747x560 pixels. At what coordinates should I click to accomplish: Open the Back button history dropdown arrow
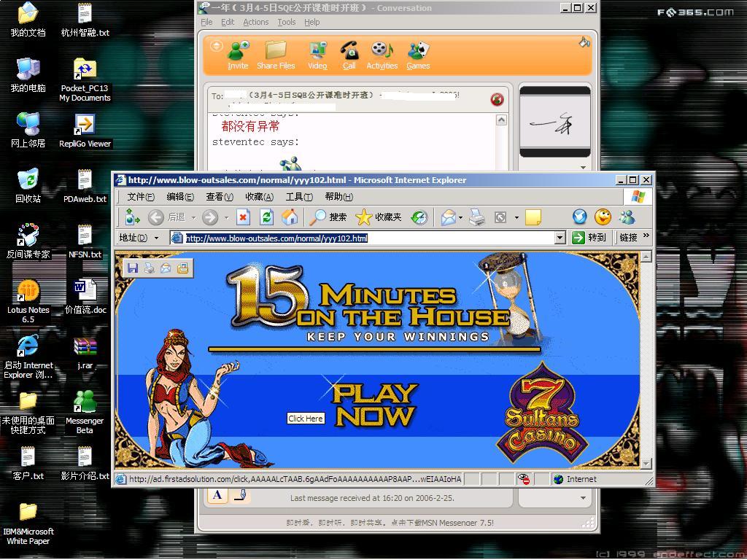pyautogui.click(x=193, y=218)
